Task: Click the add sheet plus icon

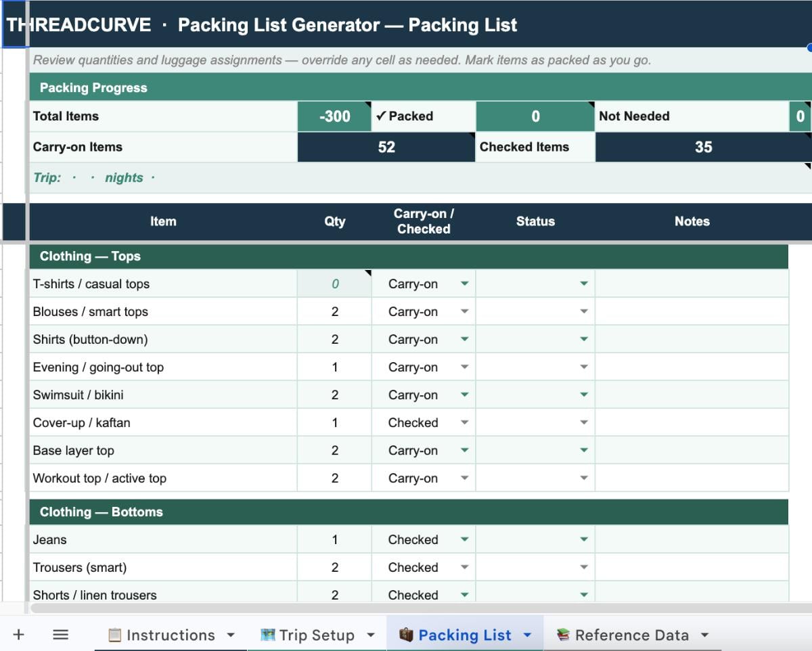Action: [18, 635]
